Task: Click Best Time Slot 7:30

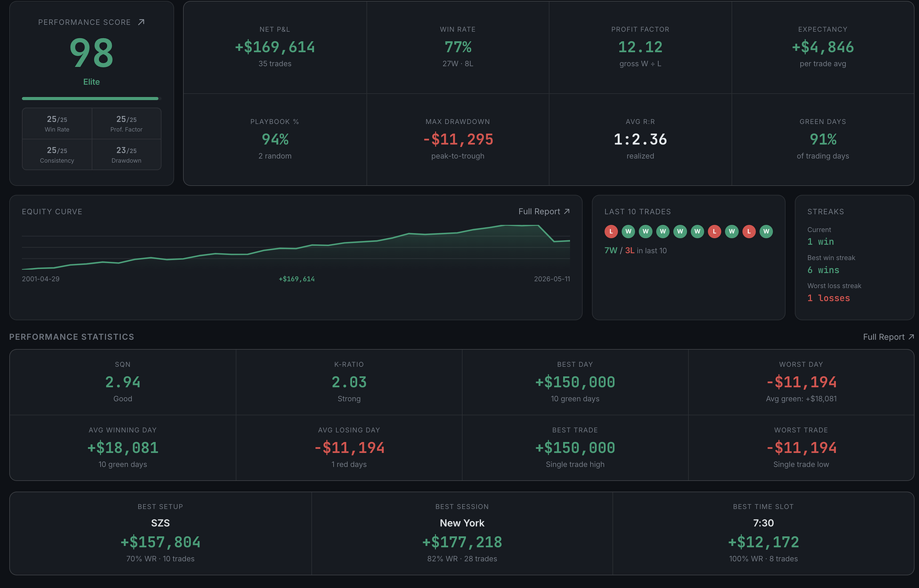Action: (x=763, y=523)
